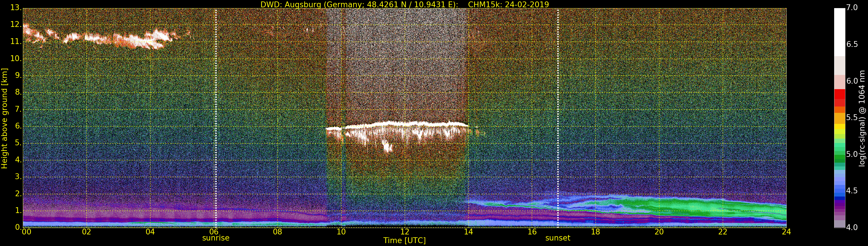868x246 pixels.
Task: Pick the gray segment at the colorbar bottom
Action: point(839,224)
